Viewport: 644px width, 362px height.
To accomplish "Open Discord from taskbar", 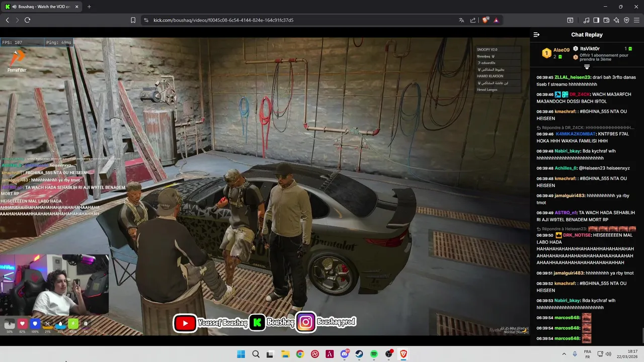I will pyautogui.click(x=345, y=354).
